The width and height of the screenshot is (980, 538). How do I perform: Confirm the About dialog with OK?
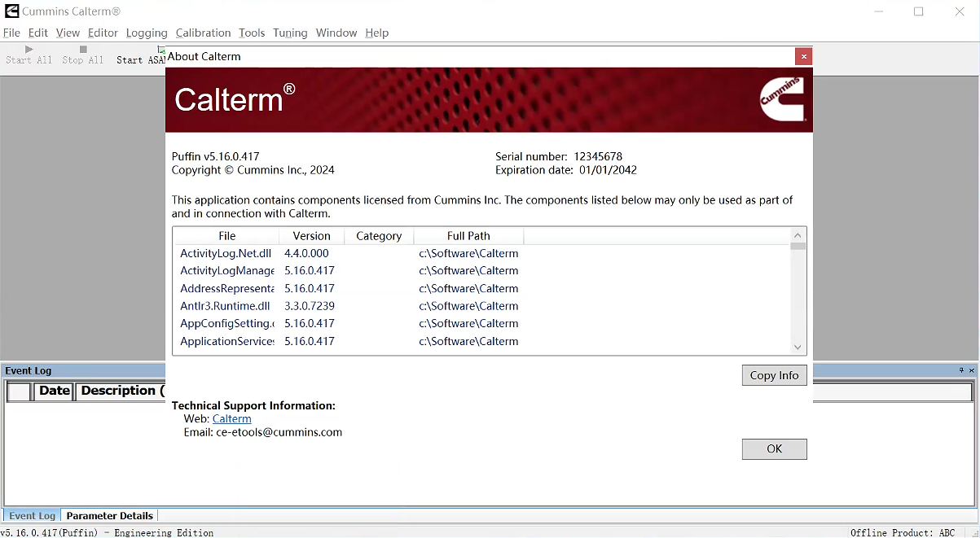tap(775, 448)
